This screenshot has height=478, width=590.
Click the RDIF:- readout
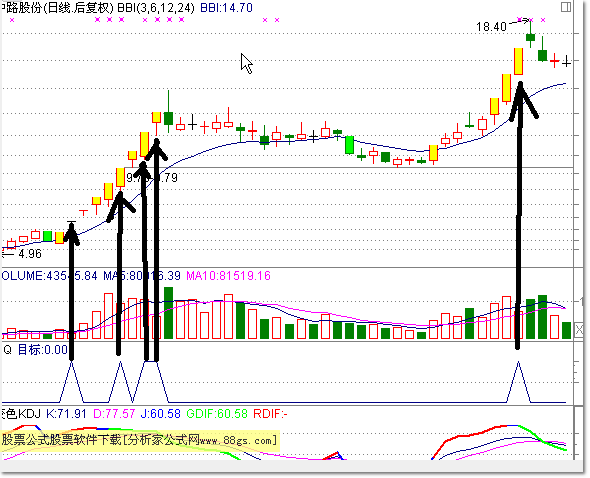pyautogui.click(x=270, y=414)
